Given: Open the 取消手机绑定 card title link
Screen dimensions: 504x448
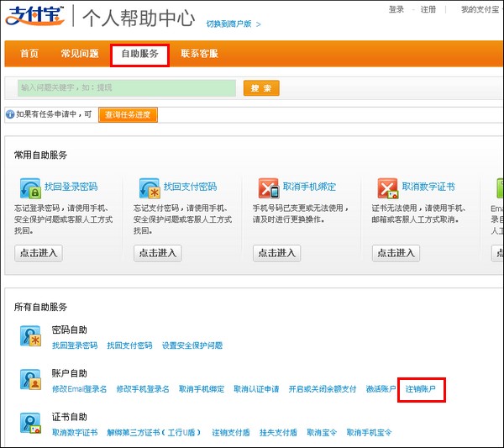Looking at the screenshot, I should point(309,187).
